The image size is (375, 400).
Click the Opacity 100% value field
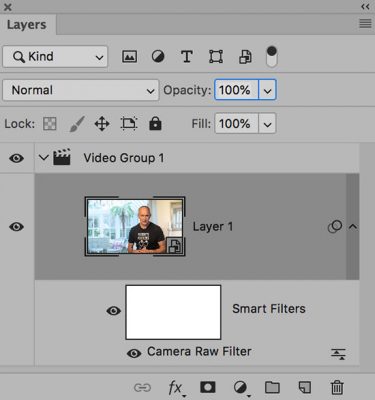click(x=236, y=90)
